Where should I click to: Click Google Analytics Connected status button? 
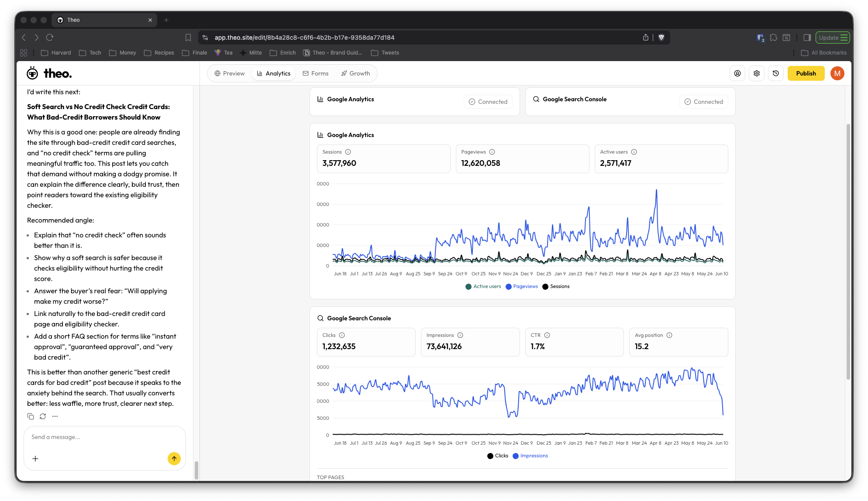(x=488, y=102)
